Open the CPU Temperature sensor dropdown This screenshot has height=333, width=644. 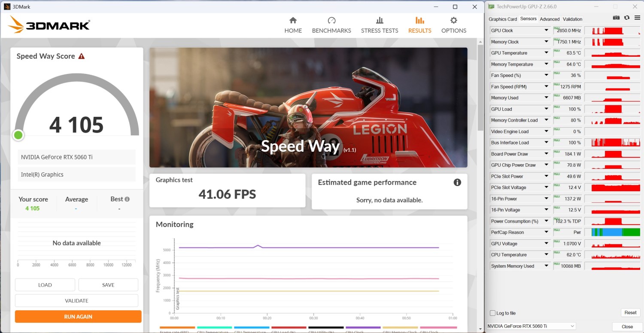(x=547, y=255)
